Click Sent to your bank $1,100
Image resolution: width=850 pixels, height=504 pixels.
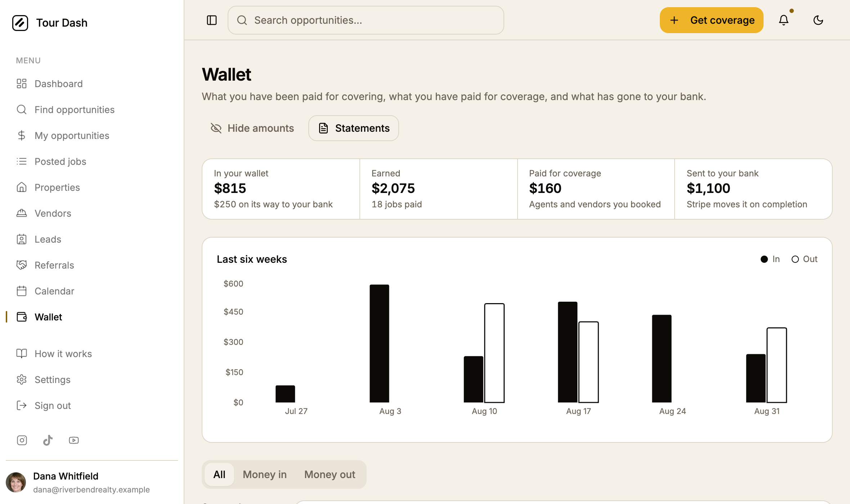coord(753,189)
